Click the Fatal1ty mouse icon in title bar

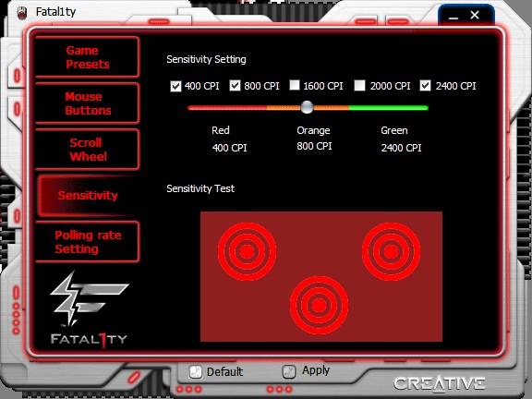(22, 13)
